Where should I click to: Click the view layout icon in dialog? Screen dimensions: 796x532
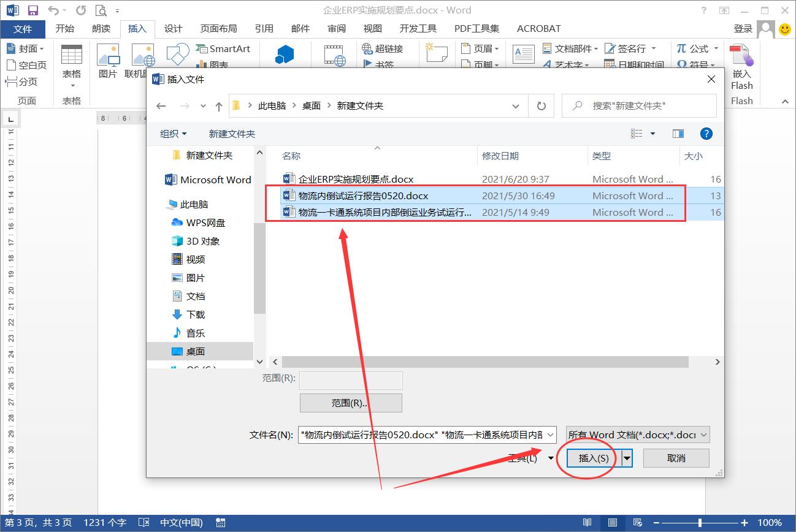(637, 134)
